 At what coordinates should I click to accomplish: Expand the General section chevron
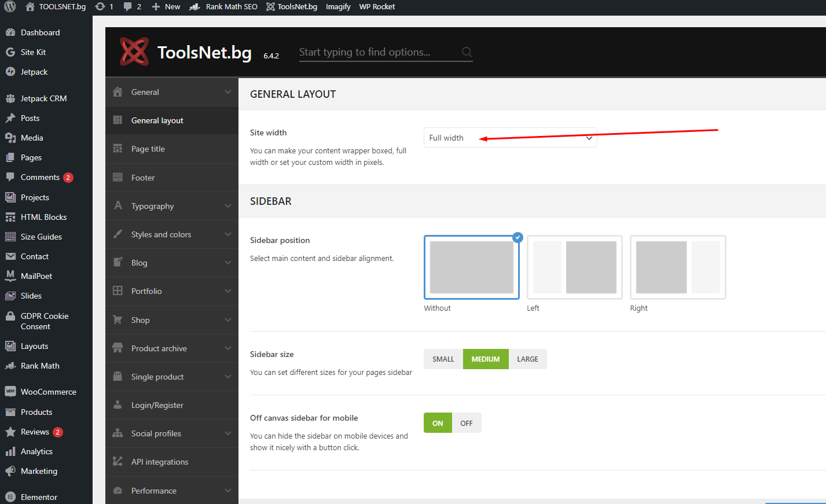[x=228, y=92]
